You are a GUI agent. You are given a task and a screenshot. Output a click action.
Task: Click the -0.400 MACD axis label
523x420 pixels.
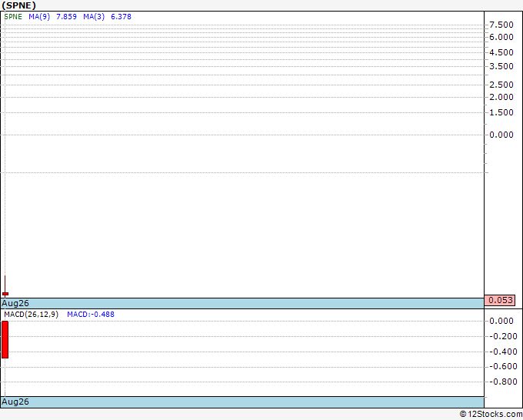503,352
